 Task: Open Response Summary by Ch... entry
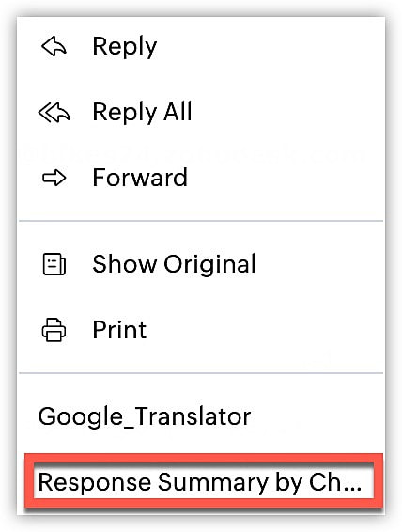(204, 482)
